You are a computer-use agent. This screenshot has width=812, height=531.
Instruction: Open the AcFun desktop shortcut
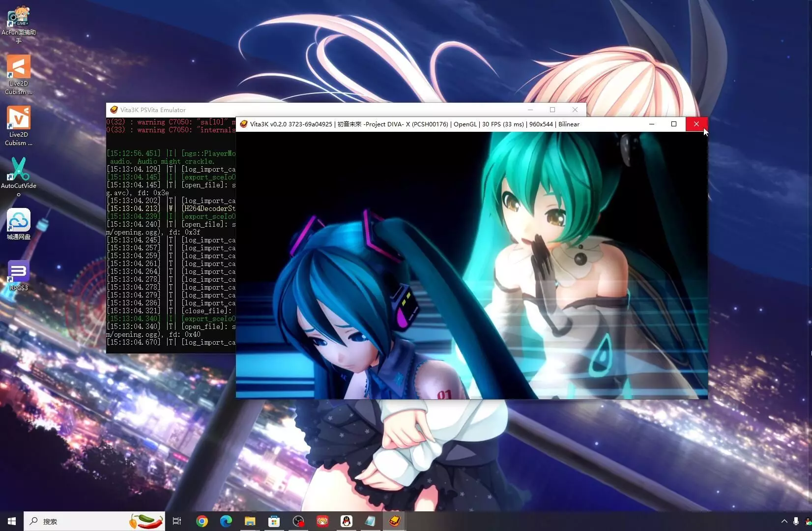click(x=19, y=24)
